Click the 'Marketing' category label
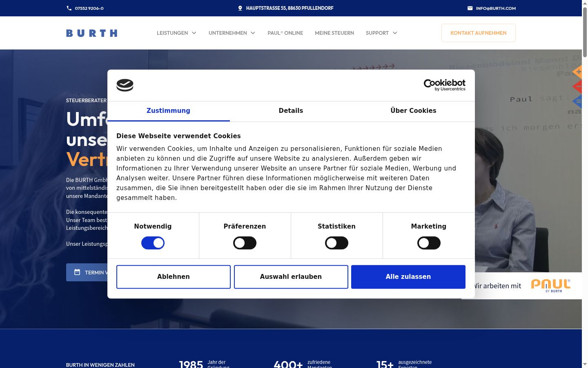Viewport: 588px width, 368px height. [x=429, y=227]
